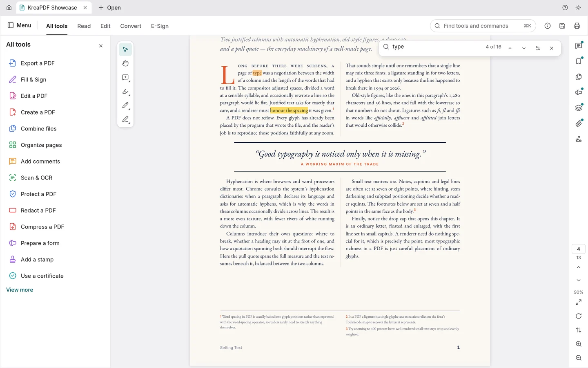This screenshot has width=588, height=368.
Task: Rotate the page view
Action: pyautogui.click(x=579, y=316)
